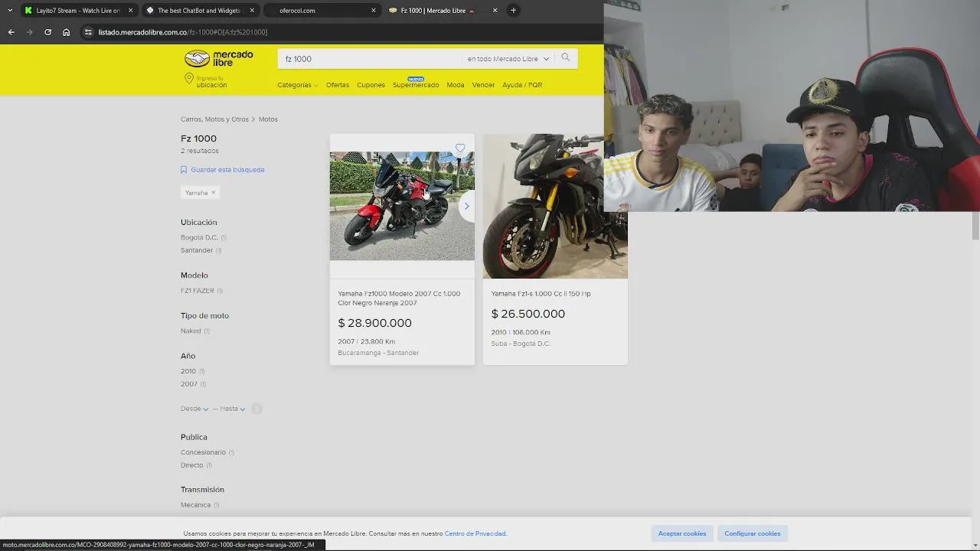
Task: Click price $ 26.500.000
Action: click(528, 314)
